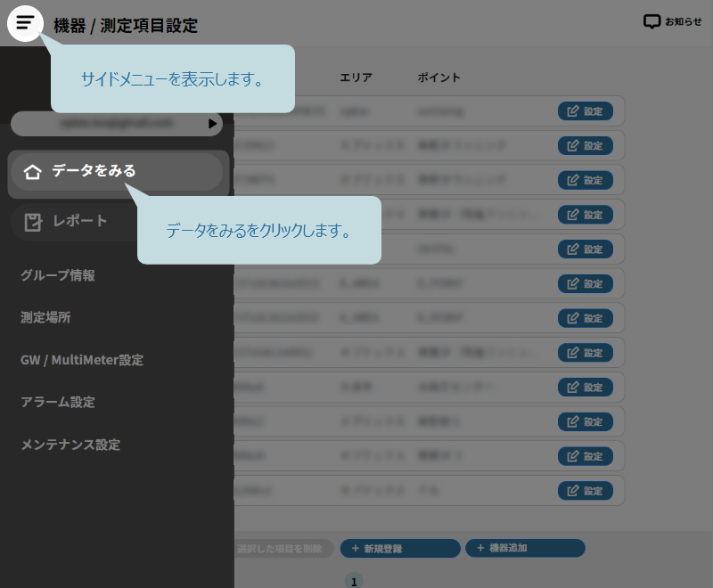Select page 1 in the pagination

point(354,581)
